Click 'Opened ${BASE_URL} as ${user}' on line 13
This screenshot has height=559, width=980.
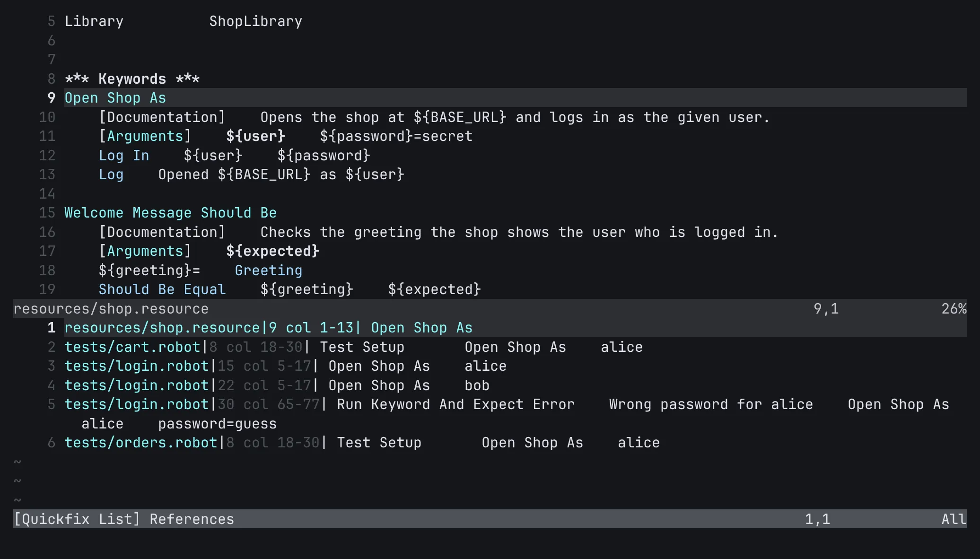click(281, 175)
